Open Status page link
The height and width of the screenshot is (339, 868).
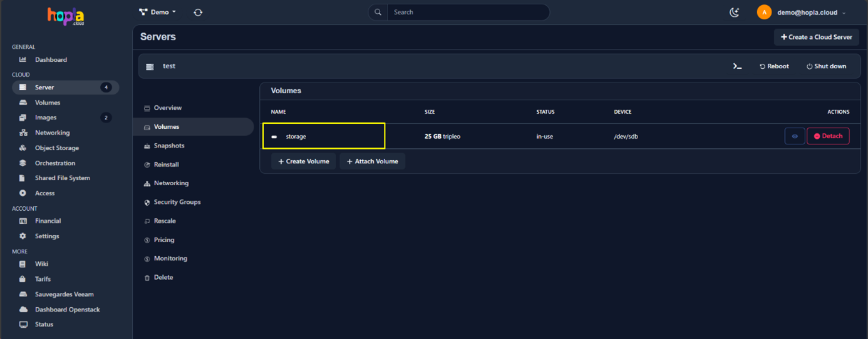[44, 325]
